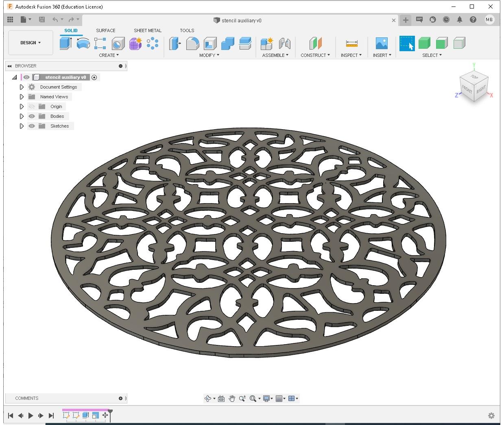The image size is (504, 425).
Task: Click the Insert Decal image icon
Action: click(382, 43)
